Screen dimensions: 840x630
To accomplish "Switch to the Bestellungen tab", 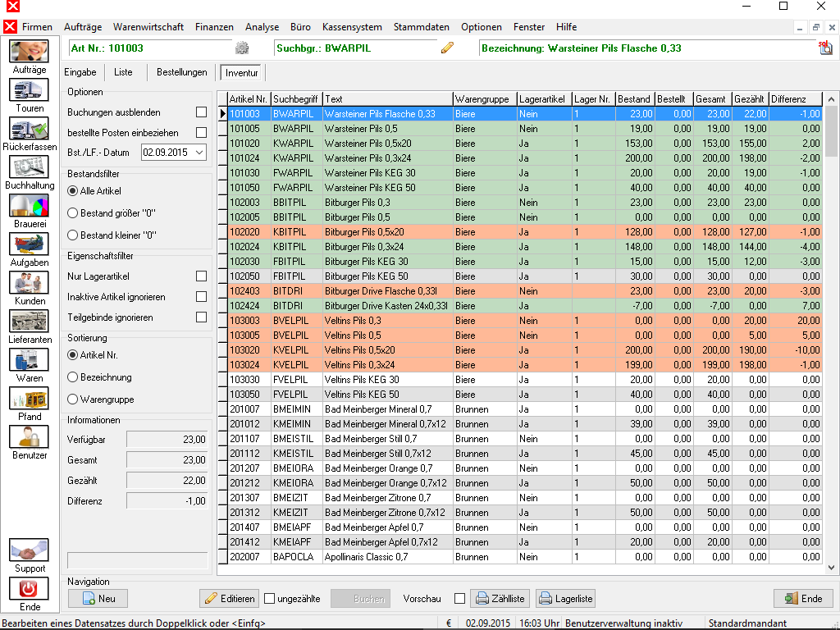I will point(181,72).
